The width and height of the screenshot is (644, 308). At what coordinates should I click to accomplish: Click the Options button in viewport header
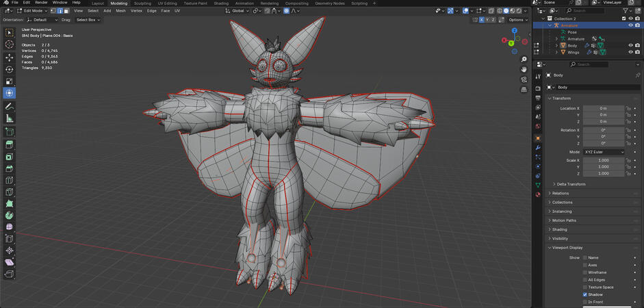517,20
